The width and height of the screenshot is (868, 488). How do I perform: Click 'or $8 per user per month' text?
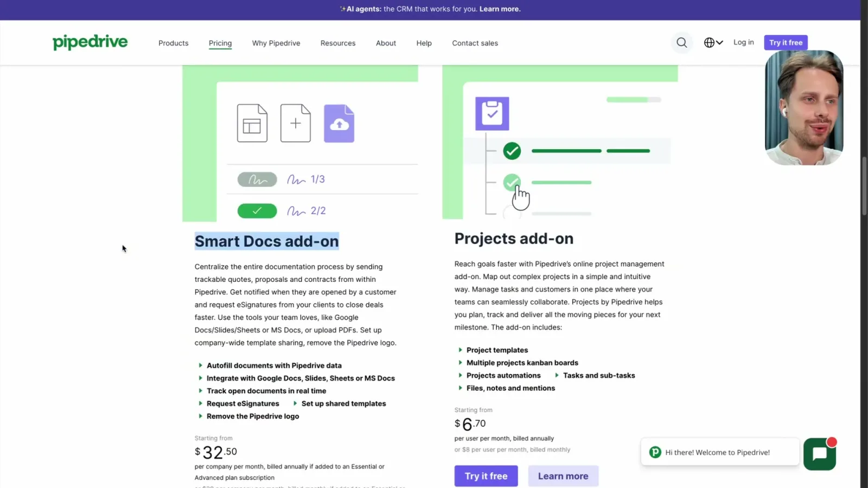pos(512,450)
